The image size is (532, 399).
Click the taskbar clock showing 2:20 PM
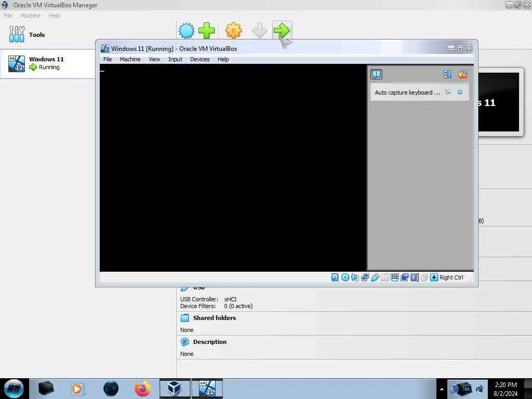pyautogui.click(x=506, y=389)
